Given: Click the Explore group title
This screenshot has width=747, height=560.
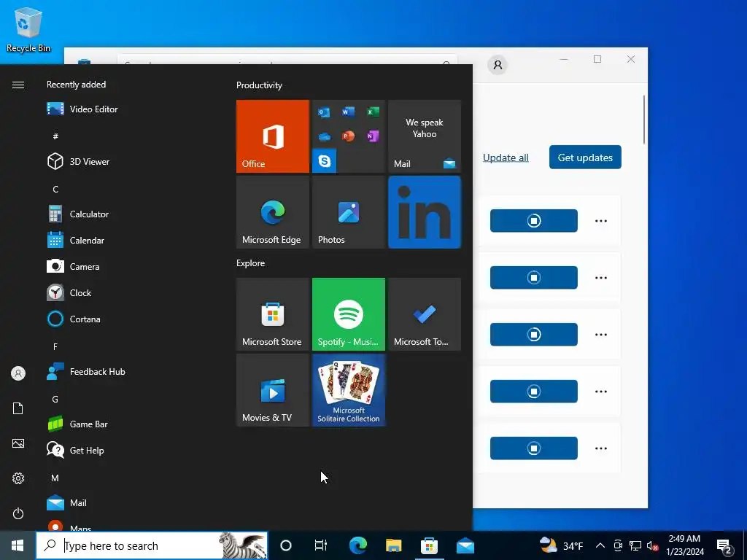Looking at the screenshot, I should click(251, 262).
